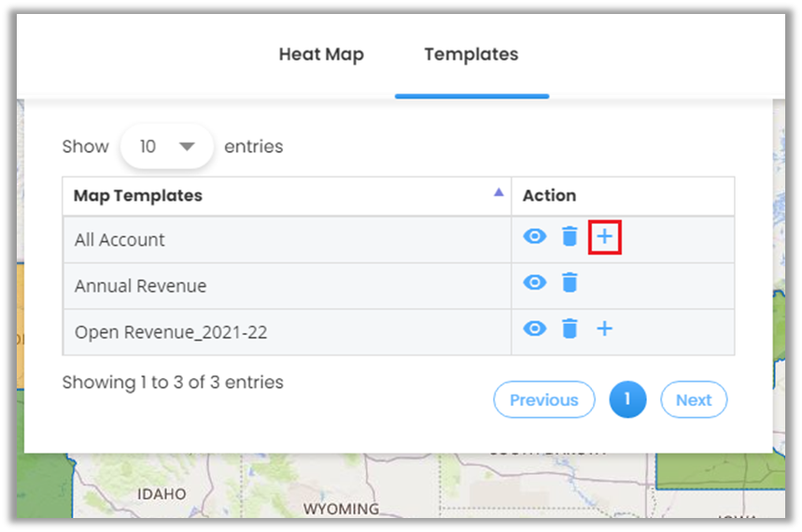Viewport: 802px width, 532px height.
Task: Select page 1 in pagination
Action: [627, 399]
